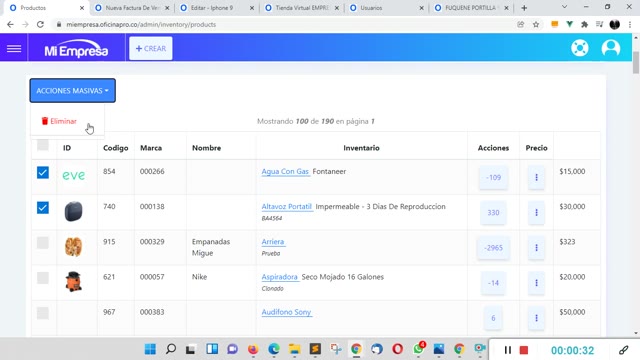
Task: Open row actions for Aspiradora
Action: click(536, 282)
